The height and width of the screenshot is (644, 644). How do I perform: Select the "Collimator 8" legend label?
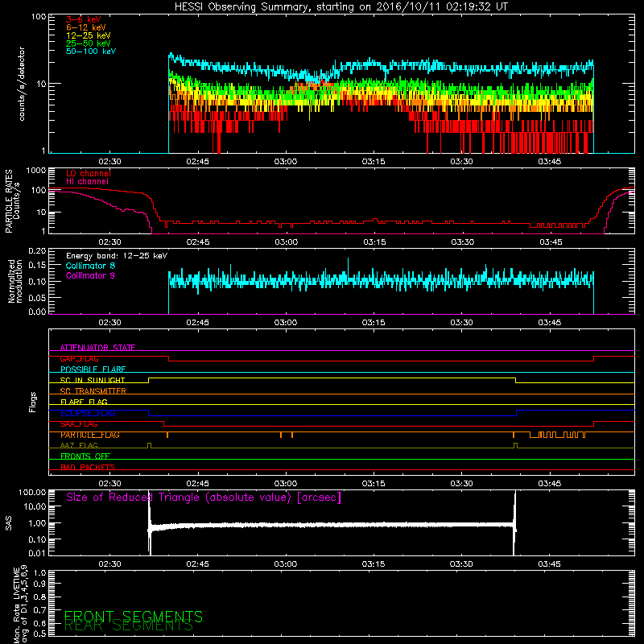click(x=90, y=266)
